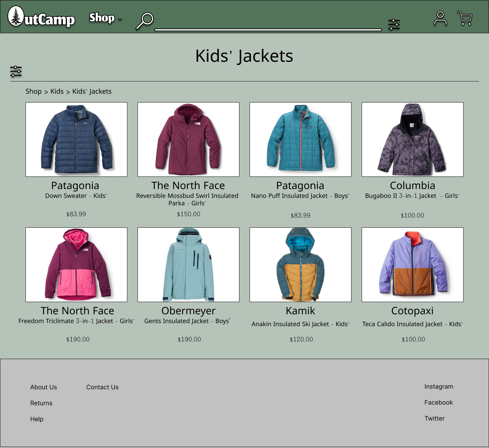Click the $150.00 price
Screen dimensions: 489x448
(x=189, y=214)
